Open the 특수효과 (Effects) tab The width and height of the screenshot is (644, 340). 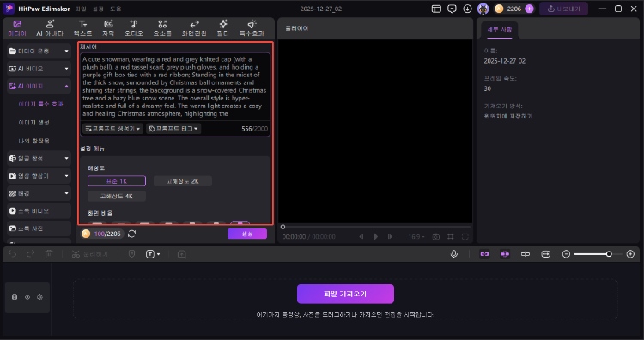tap(252, 28)
